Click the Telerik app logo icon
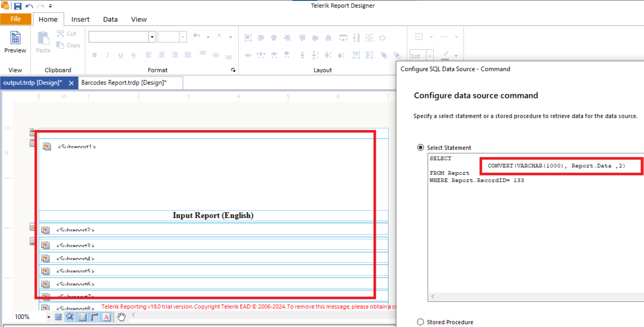 (x=5, y=6)
